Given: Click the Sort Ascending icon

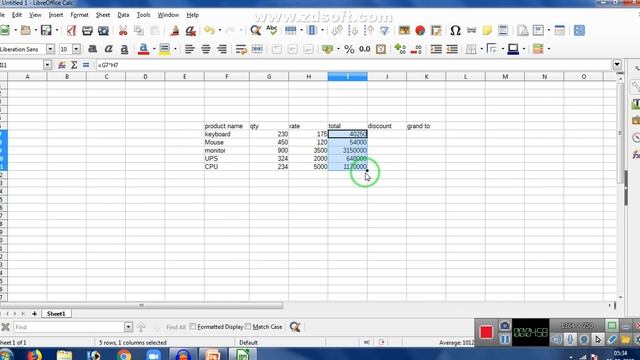Looking at the screenshot, I should [x=353, y=30].
